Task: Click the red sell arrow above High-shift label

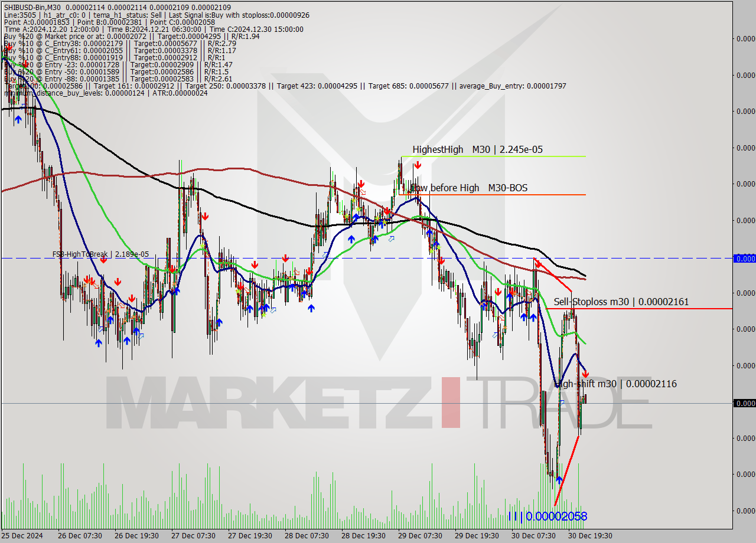Action: tap(585, 374)
